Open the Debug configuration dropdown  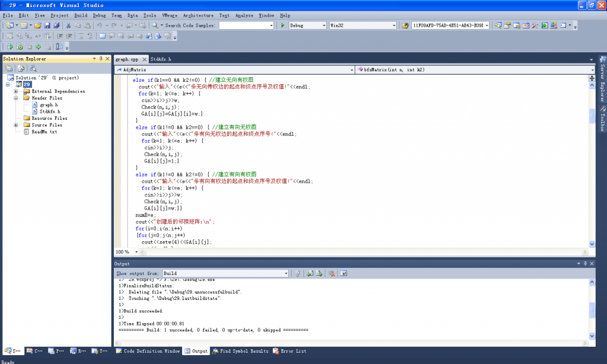point(323,25)
